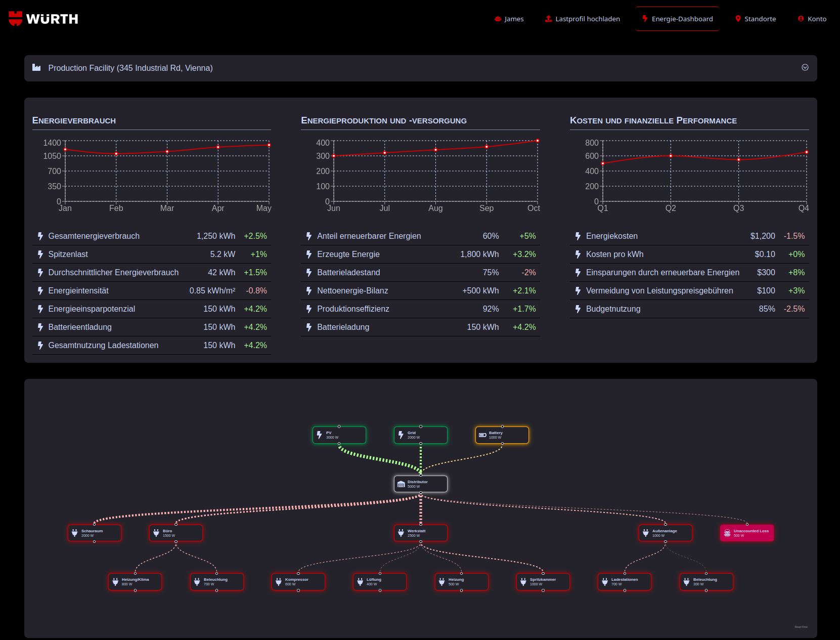The width and height of the screenshot is (840, 640).
Task: Click the lightning icon beside Energiekosten
Action: [x=578, y=236]
